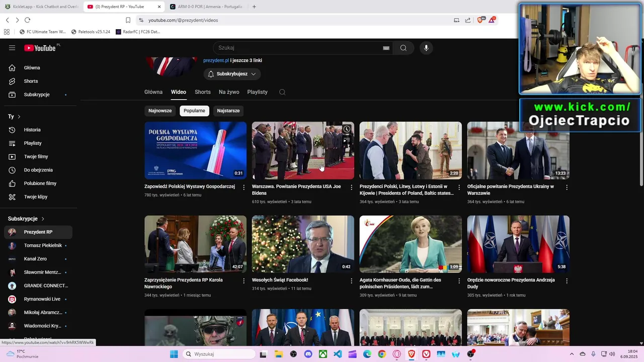
Task: Switch to ARM 0-0 POR browser tab
Action: pos(206,7)
